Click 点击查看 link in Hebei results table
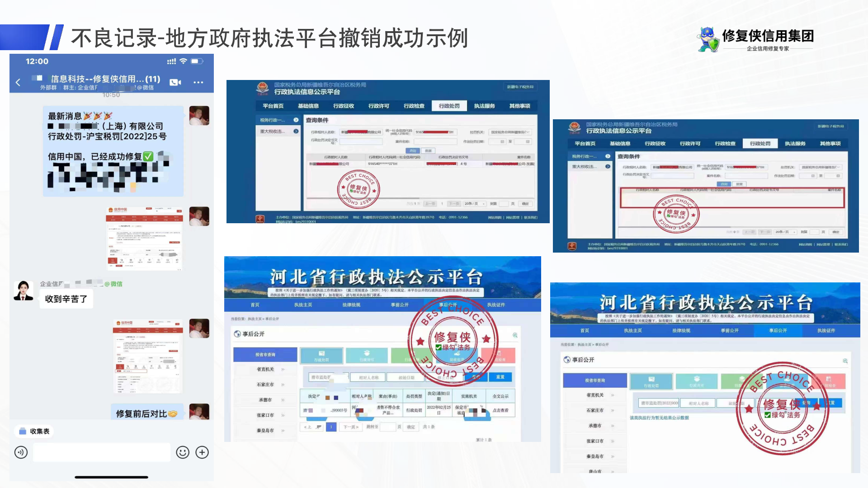This screenshot has height=488, width=868. tap(500, 410)
